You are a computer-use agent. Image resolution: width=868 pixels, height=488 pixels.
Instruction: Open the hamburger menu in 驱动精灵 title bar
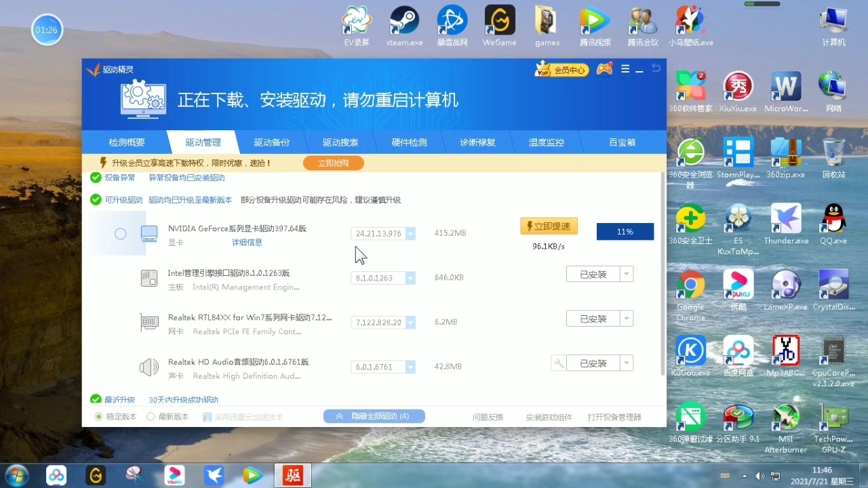click(625, 69)
